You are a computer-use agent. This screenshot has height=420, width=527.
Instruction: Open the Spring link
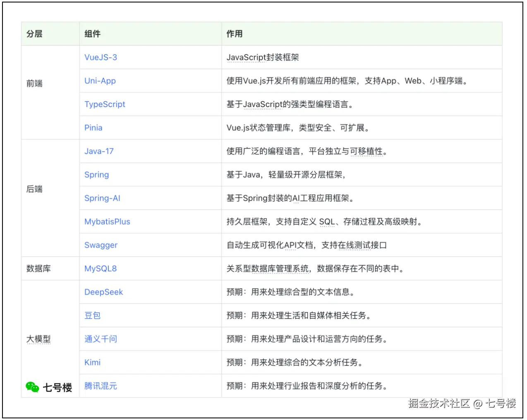(97, 175)
